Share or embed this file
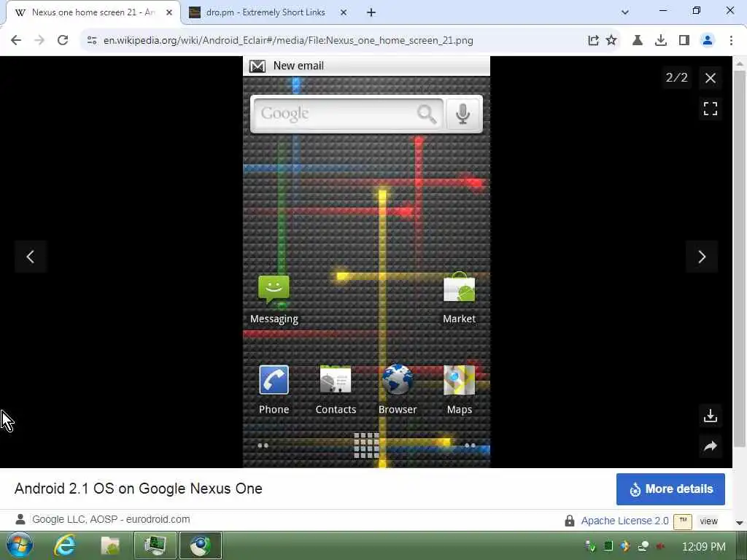Image resolution: width=747 pixels, height=560 pixels. pyautogui.click(x=711, y=446)
